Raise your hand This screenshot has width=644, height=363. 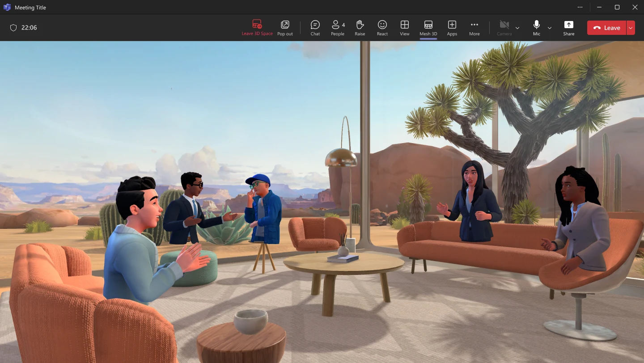coord(360,28)
